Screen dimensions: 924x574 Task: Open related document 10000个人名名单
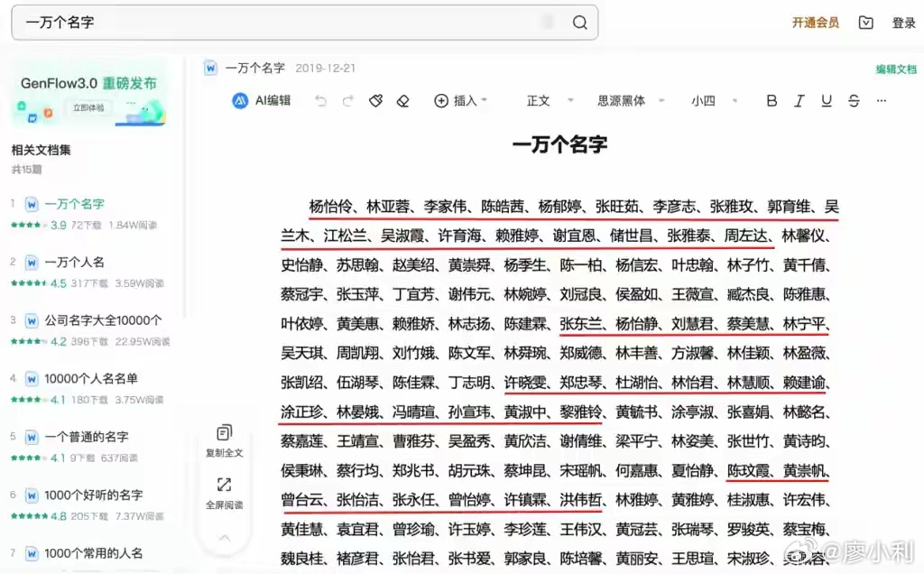[91, 378]
